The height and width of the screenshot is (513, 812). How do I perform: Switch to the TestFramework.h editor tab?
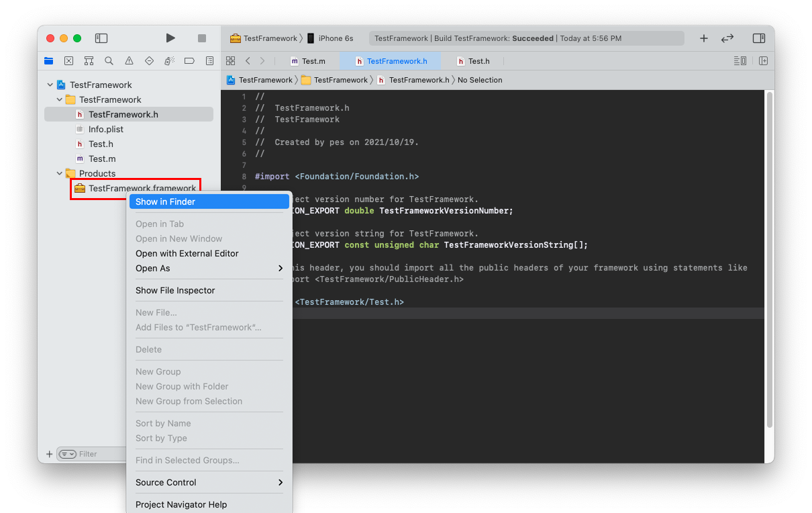point(391,61)
